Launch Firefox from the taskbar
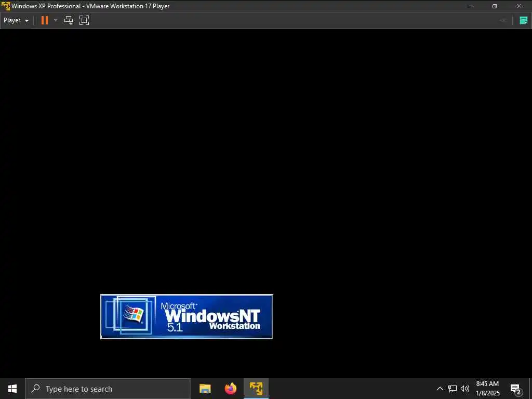This screenshot has height=399, width=532. 231,389
